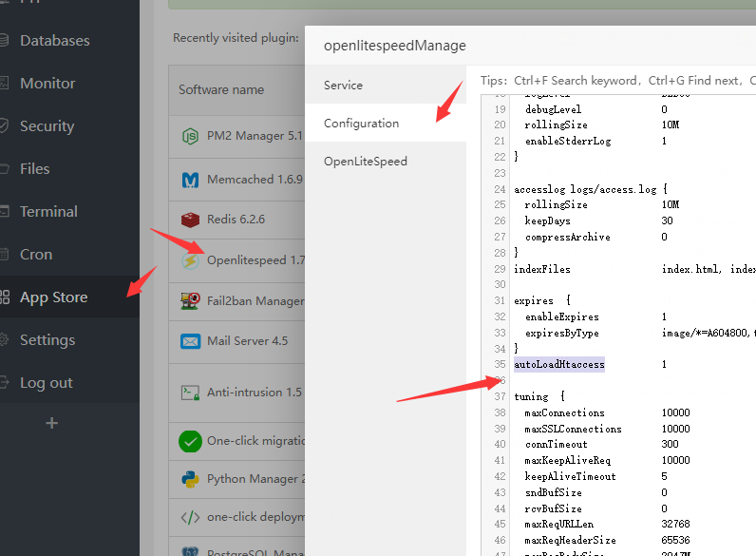Click the autoLoadHtaccess config line
This screenshot has height=556, width=756.
click(558, 364)
